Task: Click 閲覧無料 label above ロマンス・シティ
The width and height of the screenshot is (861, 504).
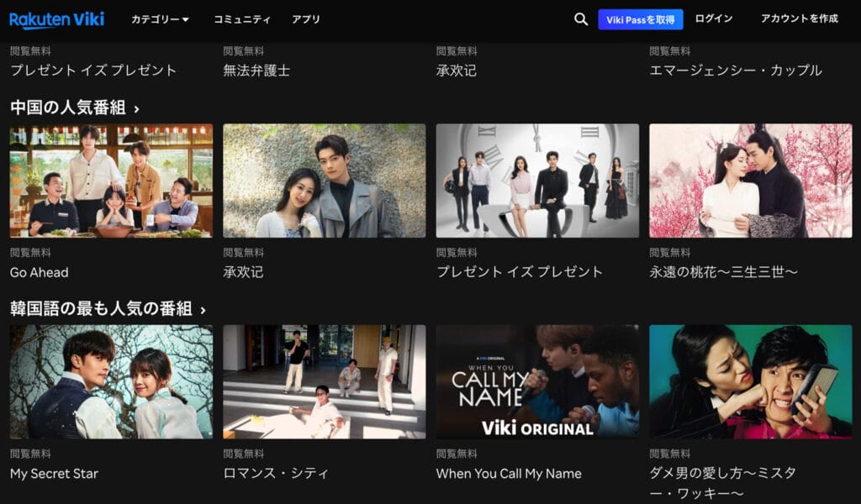Action: [x=243, y=454]
